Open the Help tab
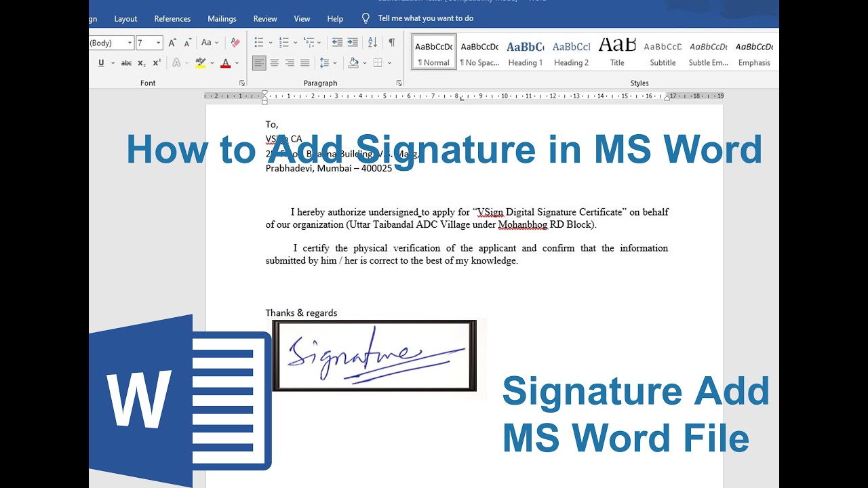The width and height of the screenshot is (868, 488). tap(335, 18)
